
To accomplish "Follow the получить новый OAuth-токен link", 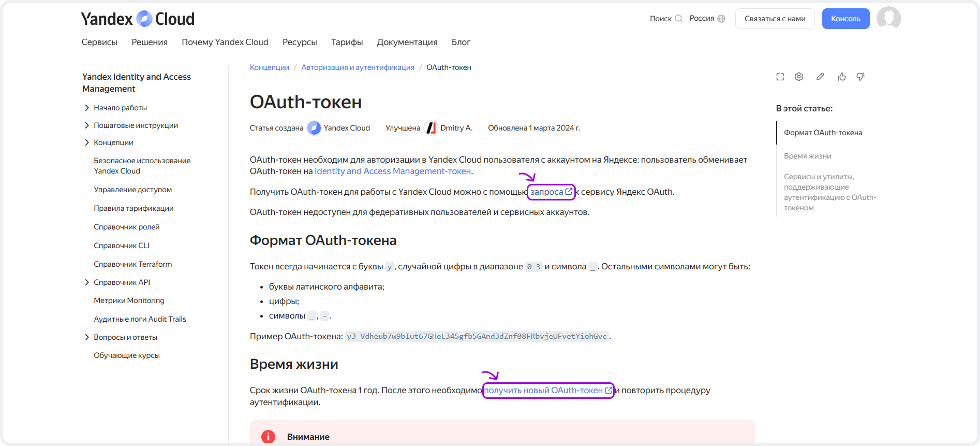I will [543, 390].
